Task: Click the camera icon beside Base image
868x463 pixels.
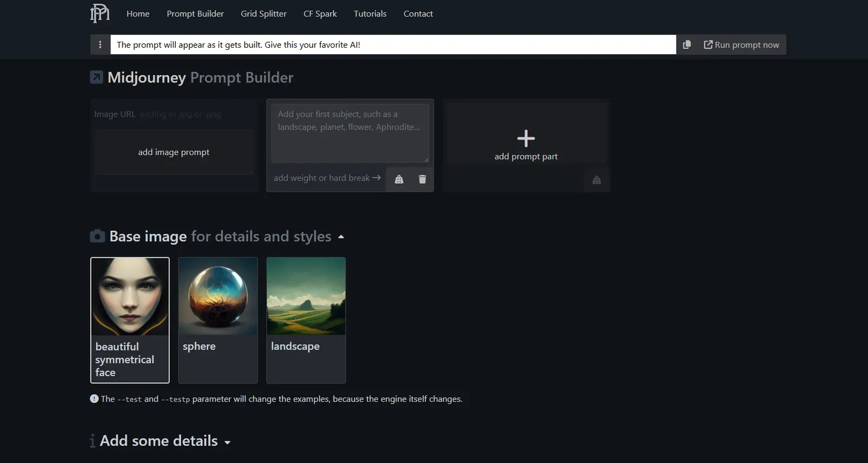Action: coord(97,236)
